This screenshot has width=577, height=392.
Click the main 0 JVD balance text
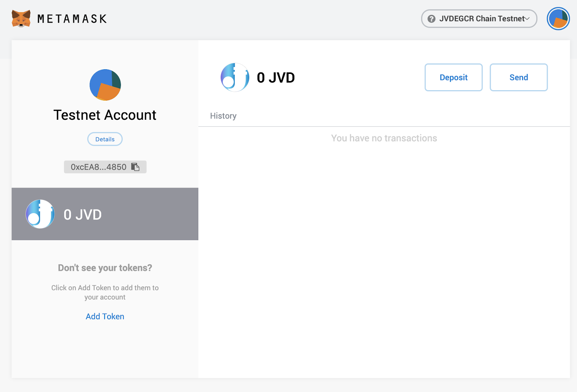[276, 78]
